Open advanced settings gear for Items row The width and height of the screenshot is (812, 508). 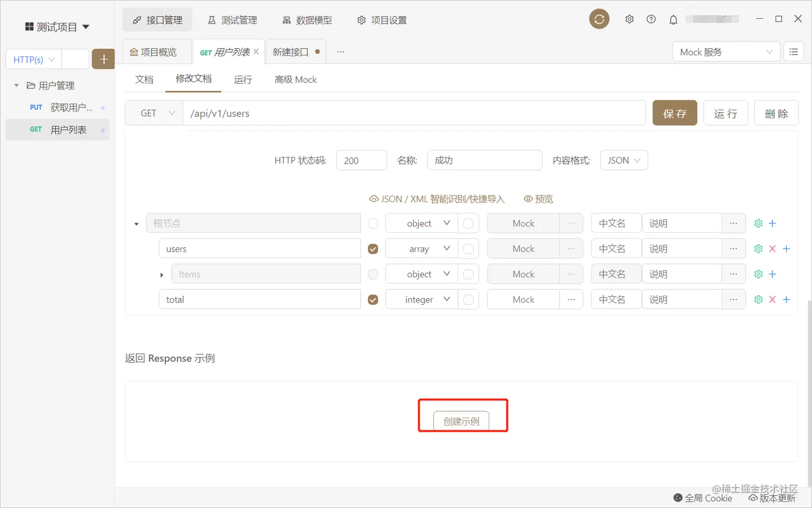pyautogui.click(x=758, y=274)
